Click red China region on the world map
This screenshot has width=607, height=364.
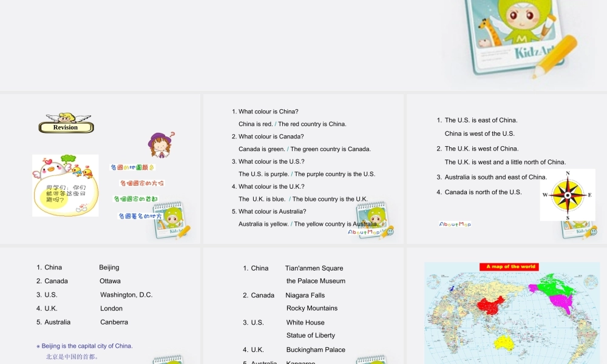coord(491,306)
